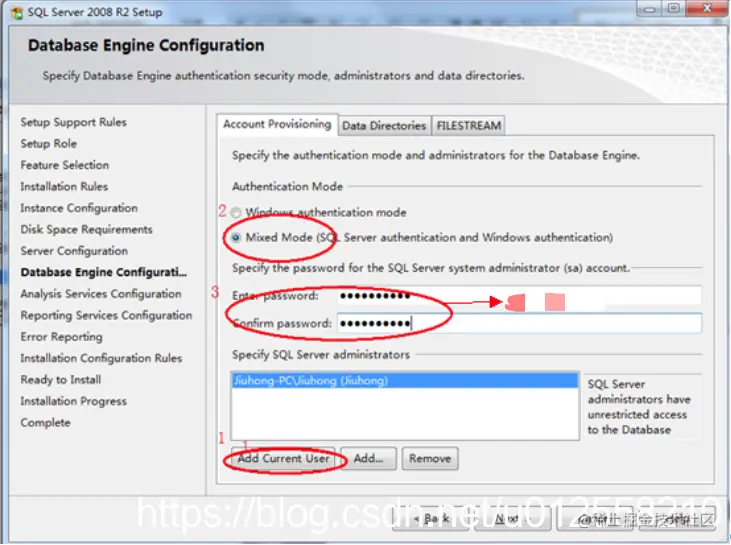Maximize the SQL Server Setup window

pyautogui.click(x=674, y=8)
